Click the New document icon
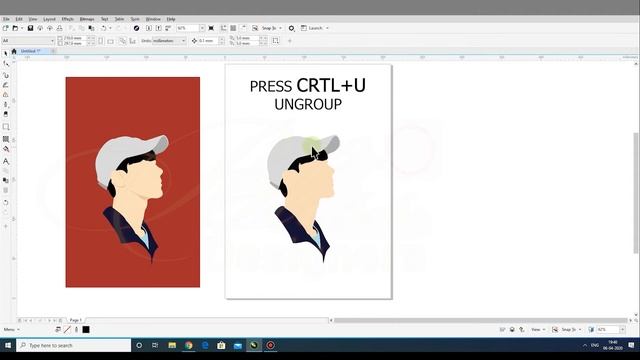640x360 pixels. 5,28
